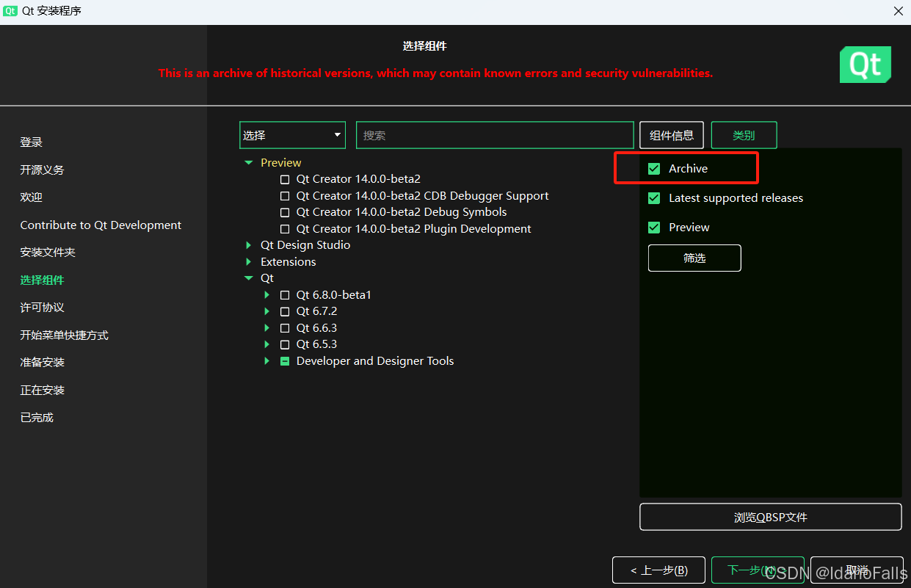Viewport: 911px width, 588px height.
Task: Expand the Qt 6.5.3 arrow
Action: [x=267, y=344]
